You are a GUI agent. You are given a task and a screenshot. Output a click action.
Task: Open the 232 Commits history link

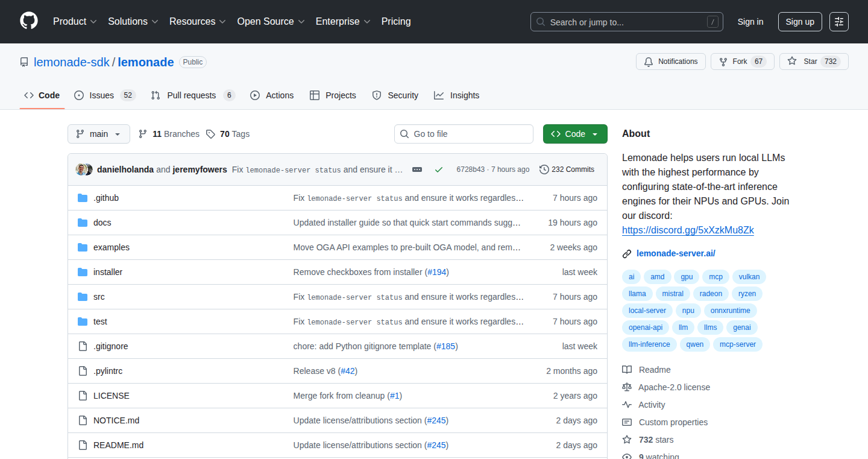(x=567, y=169)
